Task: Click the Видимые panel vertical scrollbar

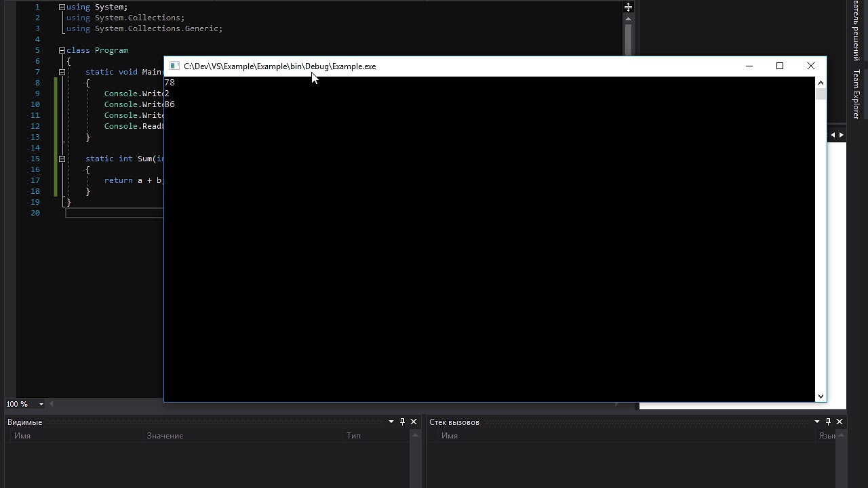Action: coord(416,458)
